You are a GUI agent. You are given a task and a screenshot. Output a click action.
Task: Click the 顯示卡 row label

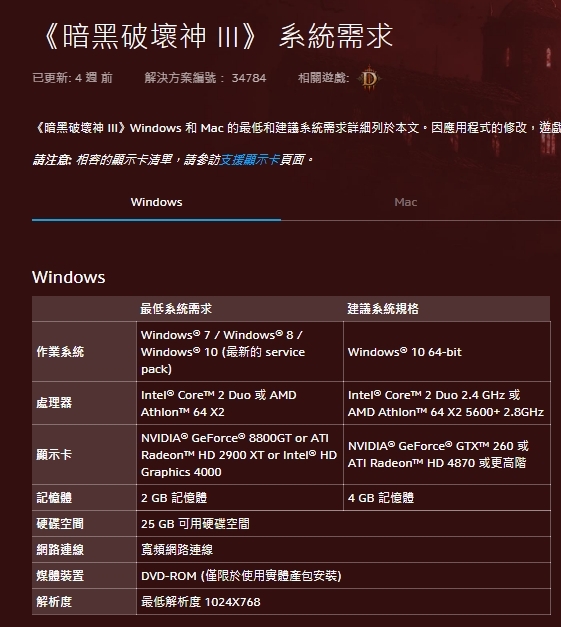pyautogui.click(x=54, y=455)
